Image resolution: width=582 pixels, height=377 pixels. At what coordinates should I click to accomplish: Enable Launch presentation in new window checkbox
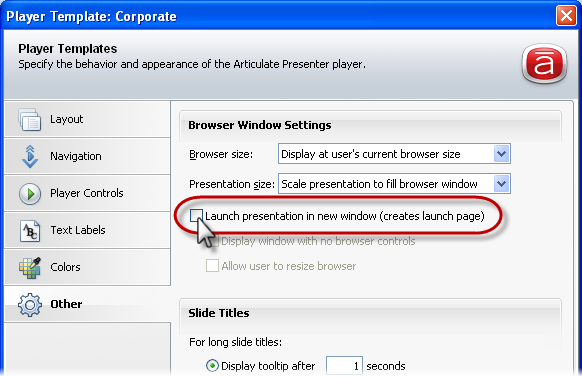coord(196,216)
